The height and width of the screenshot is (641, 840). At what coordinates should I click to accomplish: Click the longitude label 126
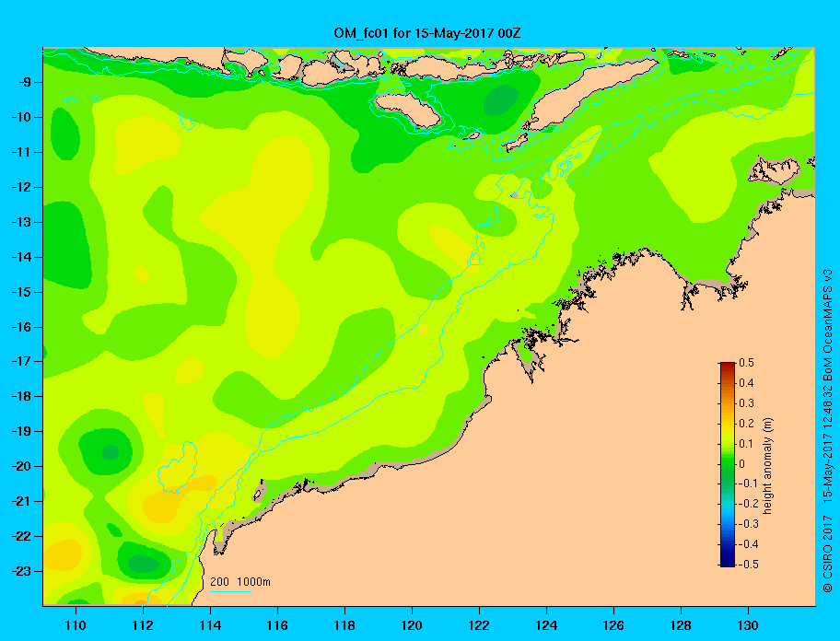click(x=613, y=625)
